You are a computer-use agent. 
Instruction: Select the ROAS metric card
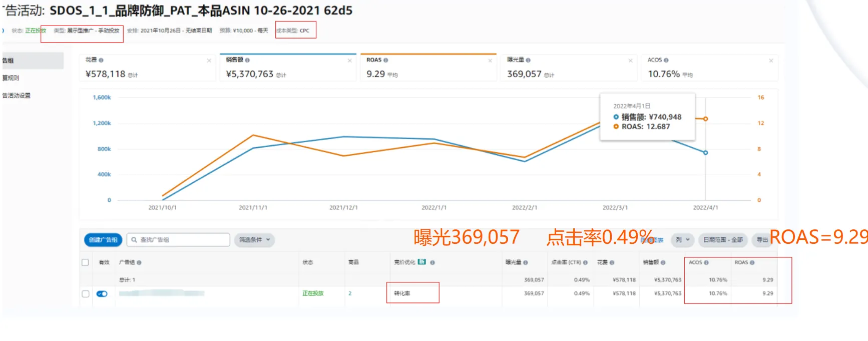tap(428, 68)
